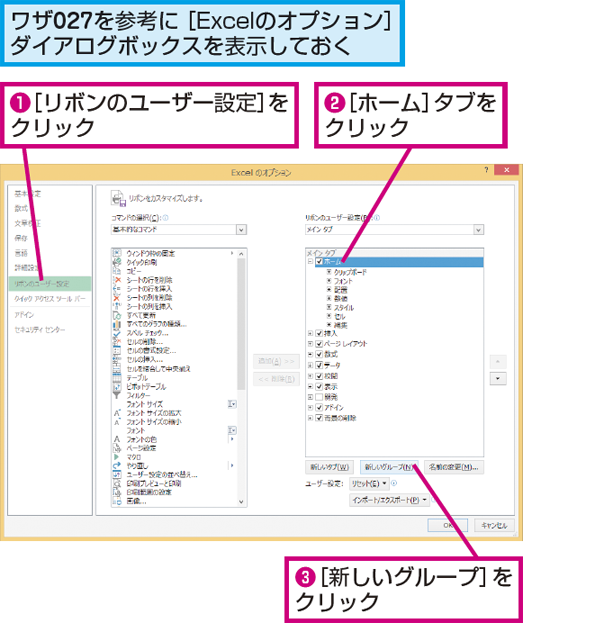
Task: Open the インポート/エクスポート dropdown button
Action: coord(389,500)
